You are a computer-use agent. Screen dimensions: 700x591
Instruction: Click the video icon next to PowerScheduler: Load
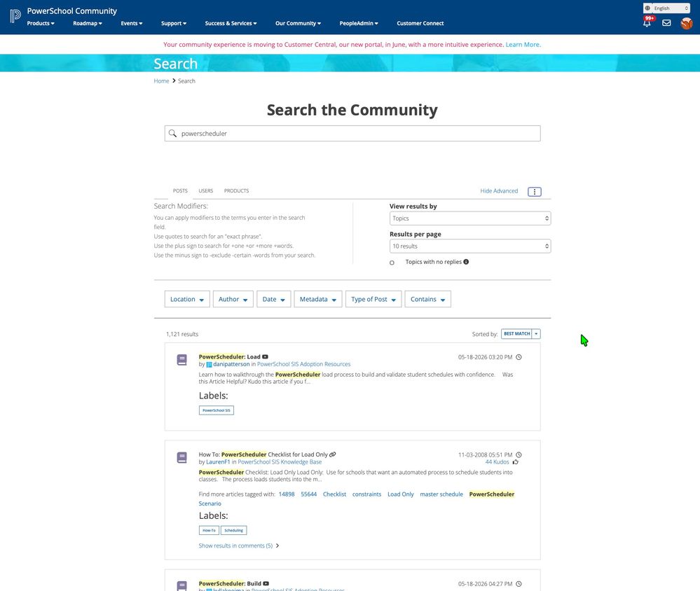(265, 357)
